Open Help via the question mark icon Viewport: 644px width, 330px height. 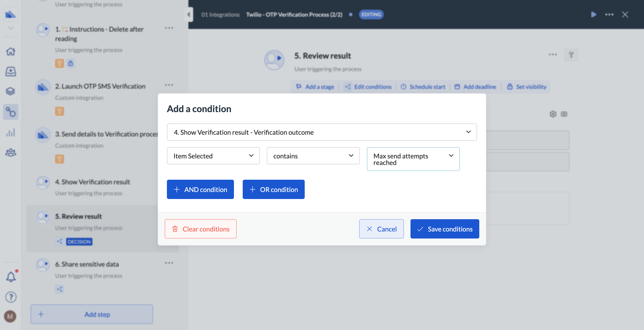click(x=11, y=297)
